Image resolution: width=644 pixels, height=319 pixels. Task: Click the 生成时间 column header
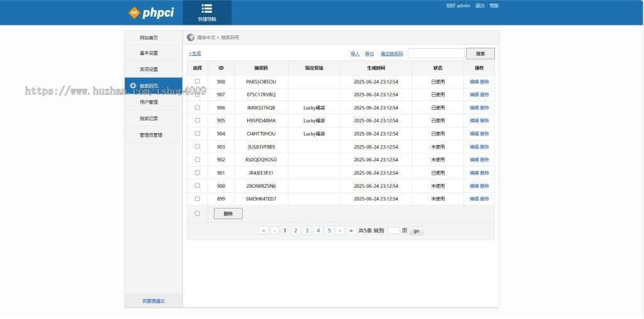click(376, 68)
